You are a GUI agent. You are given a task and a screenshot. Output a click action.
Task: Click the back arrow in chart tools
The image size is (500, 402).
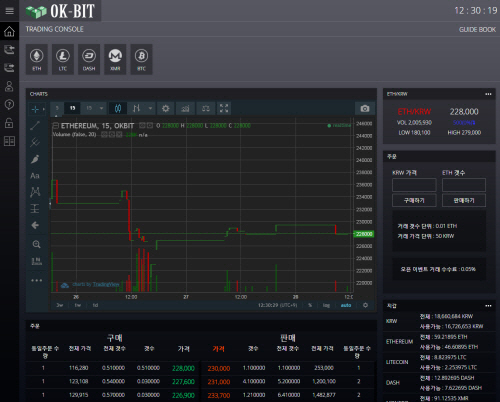coord(35,225)
